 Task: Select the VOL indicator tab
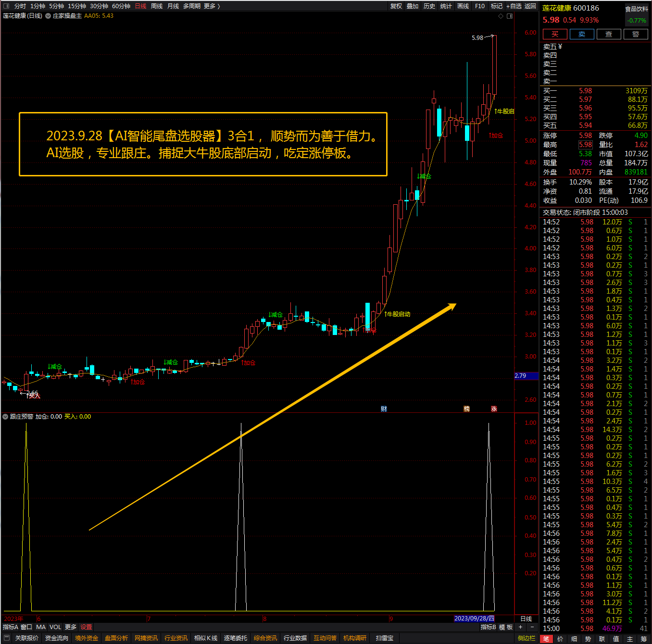[55, 627]
